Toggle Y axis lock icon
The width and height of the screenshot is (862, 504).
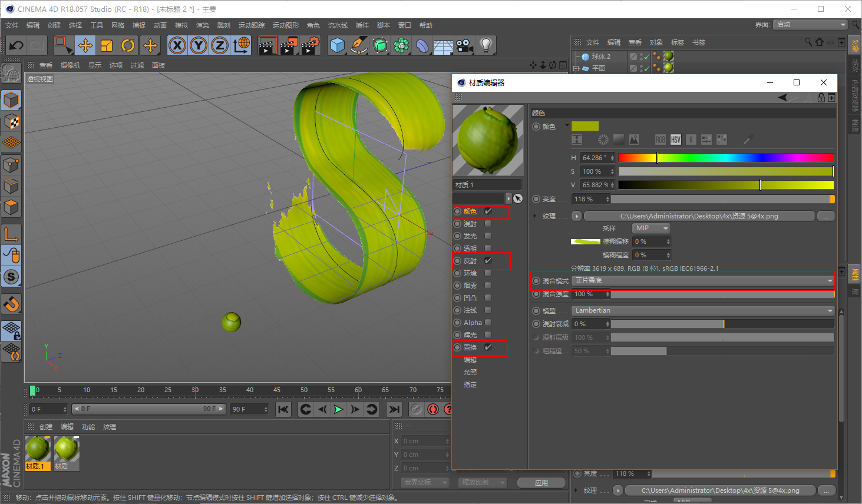click(x=199, y=45)
